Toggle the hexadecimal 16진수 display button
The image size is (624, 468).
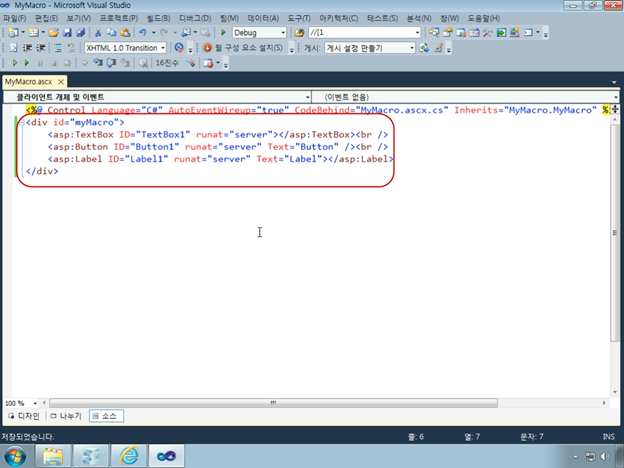click(167, 63)
